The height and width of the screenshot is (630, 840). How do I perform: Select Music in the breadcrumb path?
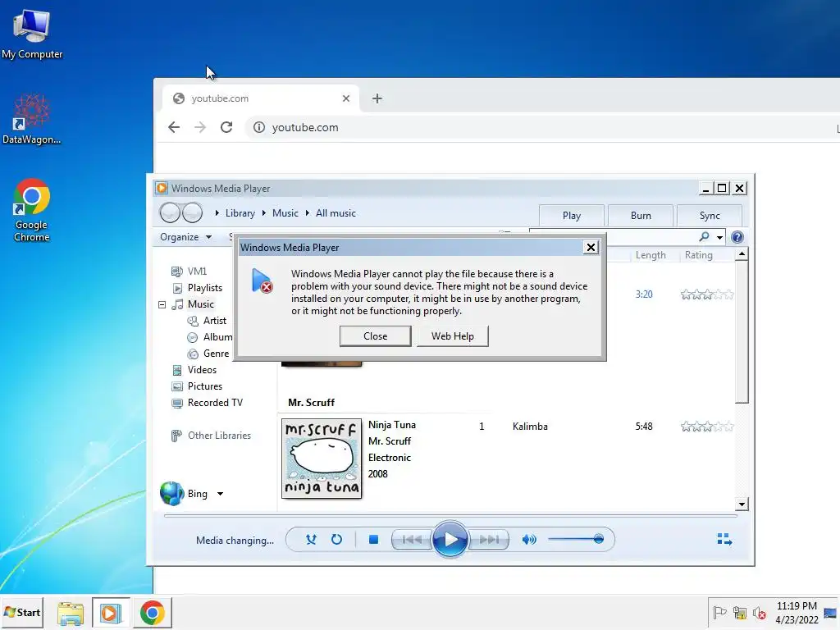[285, 213]
